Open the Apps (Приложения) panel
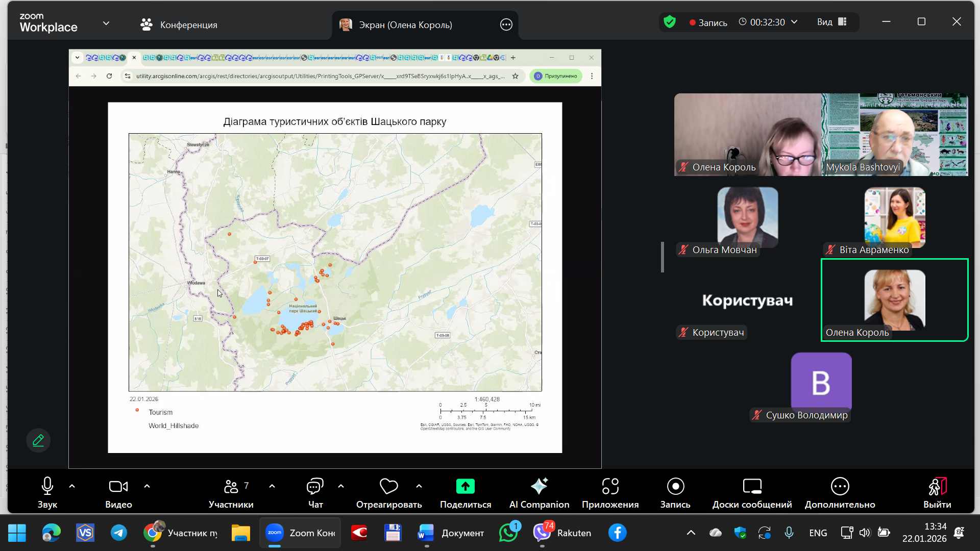 pyautogui.click(x=610, y=492)
